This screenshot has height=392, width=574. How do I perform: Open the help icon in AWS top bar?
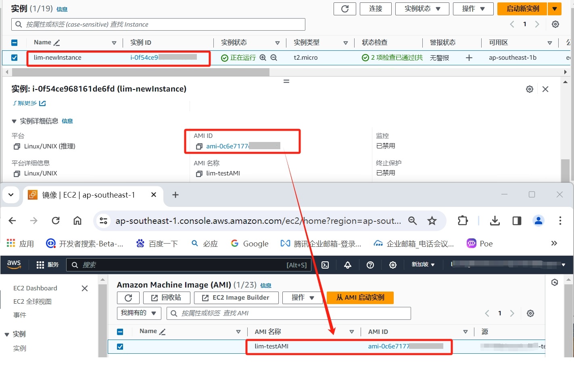tap(370, 265)
